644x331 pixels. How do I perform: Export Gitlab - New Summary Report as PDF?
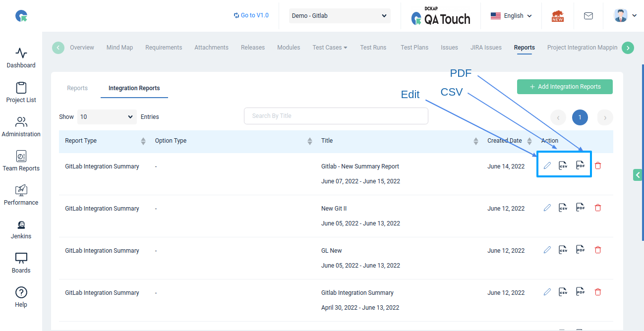[x=581, y=165]
